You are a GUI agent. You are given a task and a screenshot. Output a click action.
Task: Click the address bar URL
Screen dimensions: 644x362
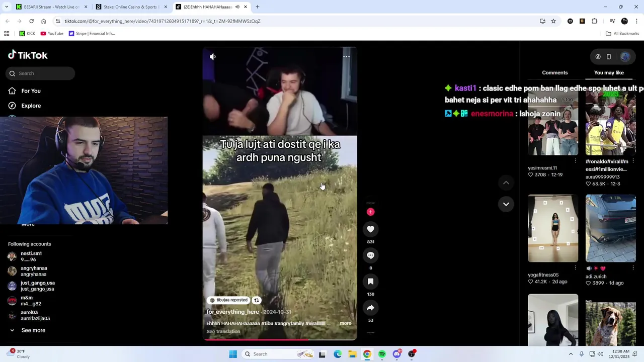pos(163,21)
